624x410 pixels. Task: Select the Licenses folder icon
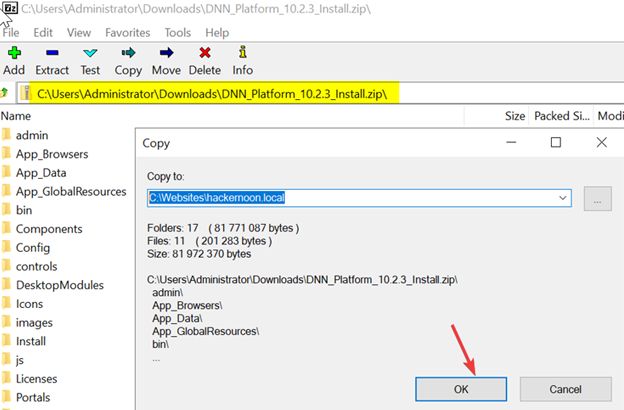pyautogui.click(x=6, y=378)
